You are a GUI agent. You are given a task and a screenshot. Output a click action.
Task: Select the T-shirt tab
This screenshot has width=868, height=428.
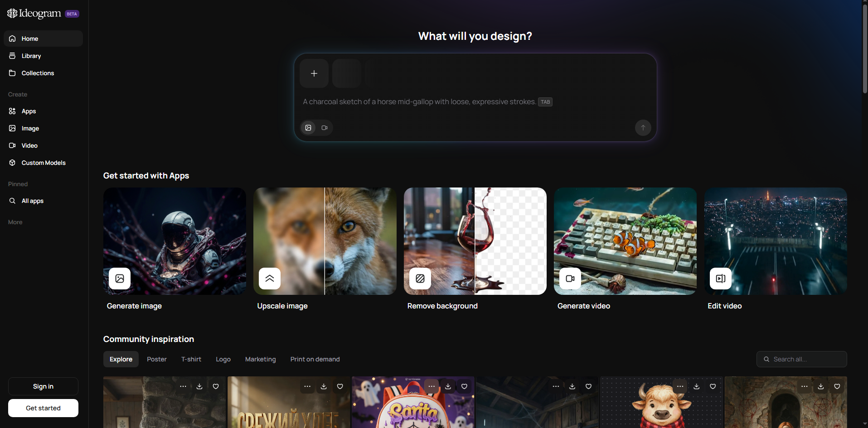pos(191,359)
